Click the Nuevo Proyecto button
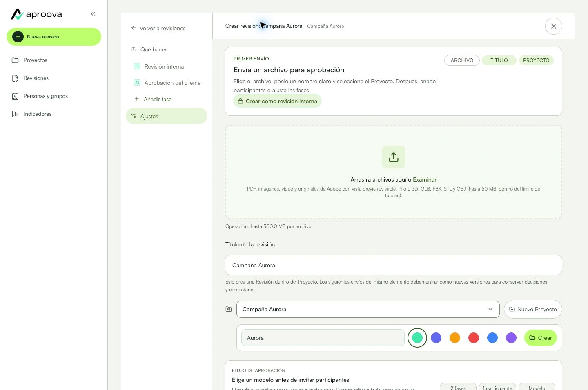The image size is (588, 390). (533, 309)
